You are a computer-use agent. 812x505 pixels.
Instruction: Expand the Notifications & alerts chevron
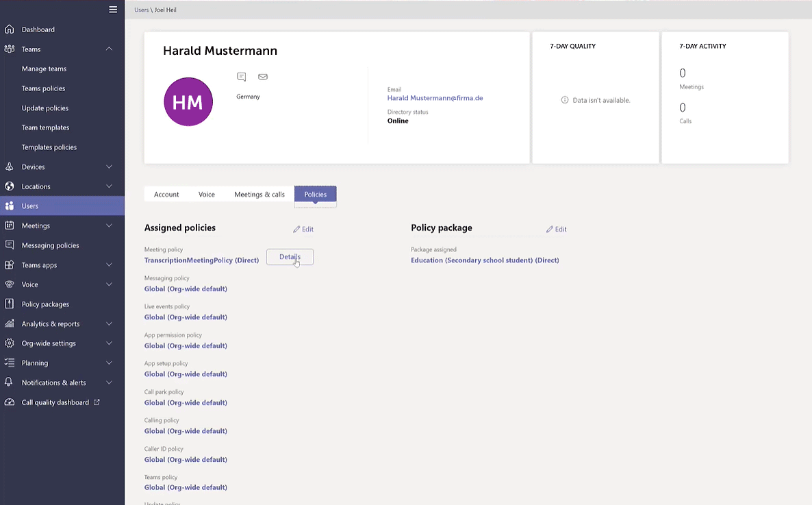[110, 382]
